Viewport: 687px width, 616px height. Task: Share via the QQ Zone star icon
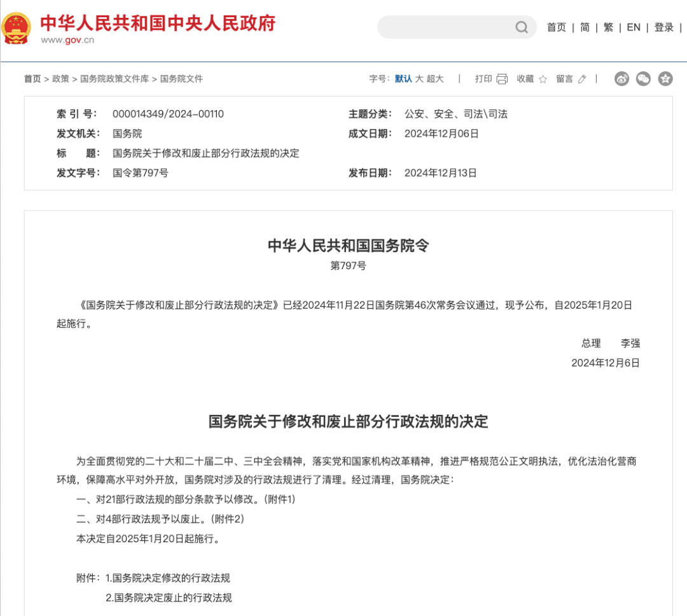pyautogui.click(x=665, y=79)
